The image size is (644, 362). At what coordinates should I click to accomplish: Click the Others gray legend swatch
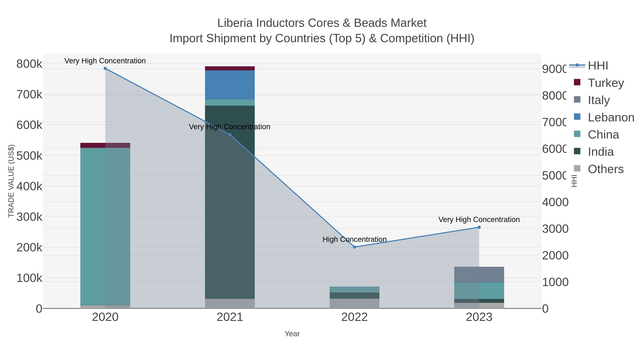click(577, 168)
